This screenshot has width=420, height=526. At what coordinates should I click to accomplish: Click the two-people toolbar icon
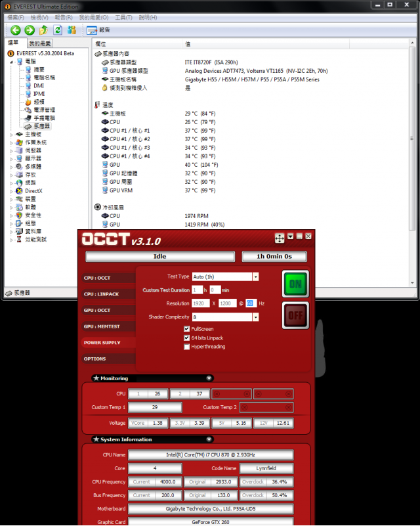tap(72, 30)
